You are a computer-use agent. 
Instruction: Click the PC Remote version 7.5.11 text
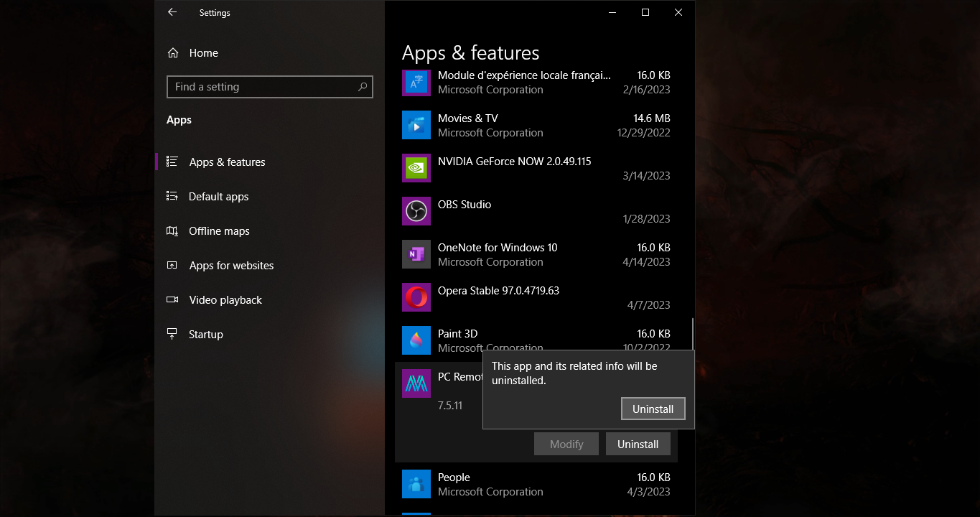[450, 406]
